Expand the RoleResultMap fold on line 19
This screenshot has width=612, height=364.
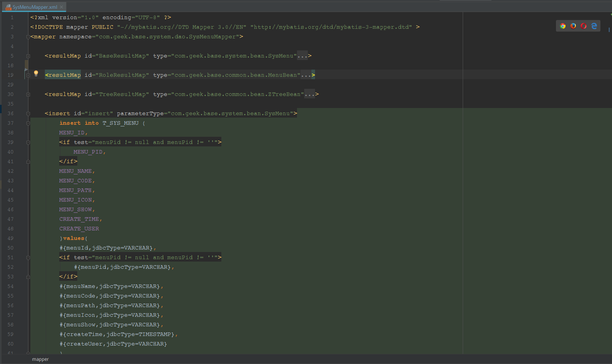point(28,75)
